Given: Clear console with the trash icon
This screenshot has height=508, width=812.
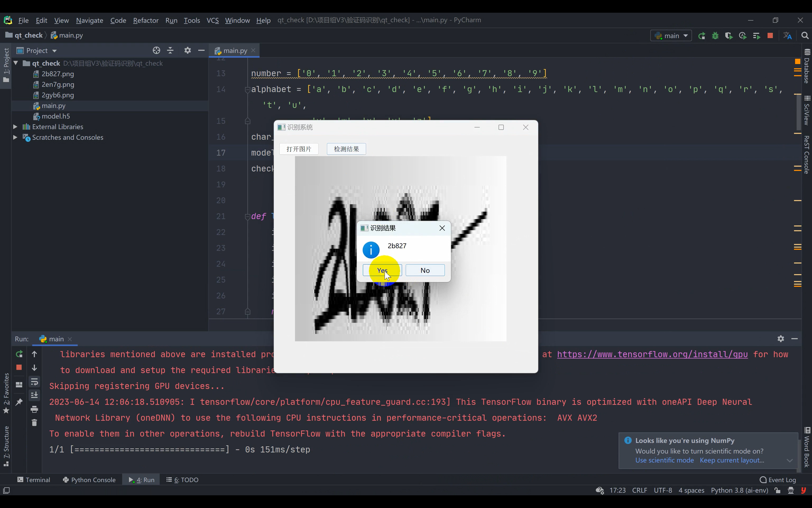Looking at the screenshot, I should tap(34, 423).
